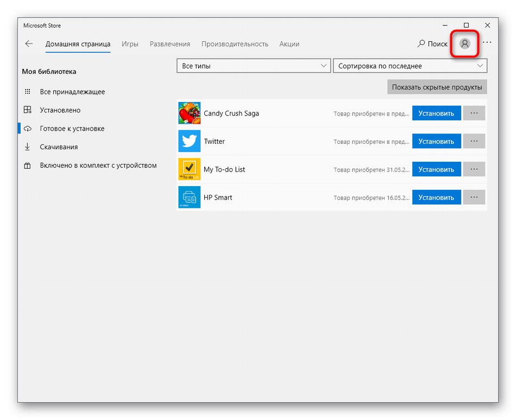516x420 pixels.
Task: Click the back arrow button
Action: pos(29,44)
